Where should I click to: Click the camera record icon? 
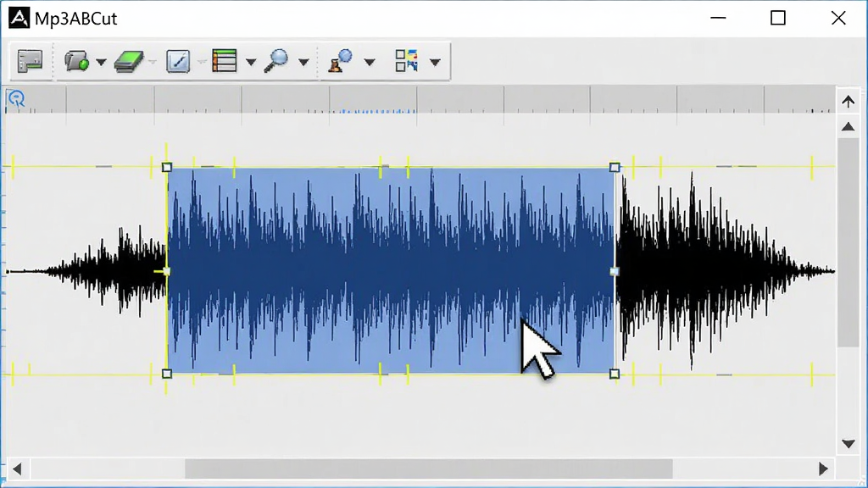coord(77,61)
